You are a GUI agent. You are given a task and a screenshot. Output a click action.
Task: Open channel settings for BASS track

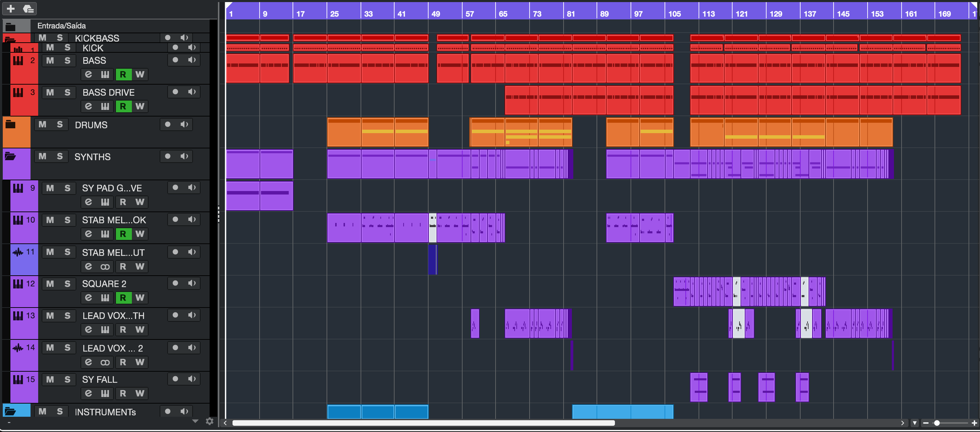(x=88, y=75)
